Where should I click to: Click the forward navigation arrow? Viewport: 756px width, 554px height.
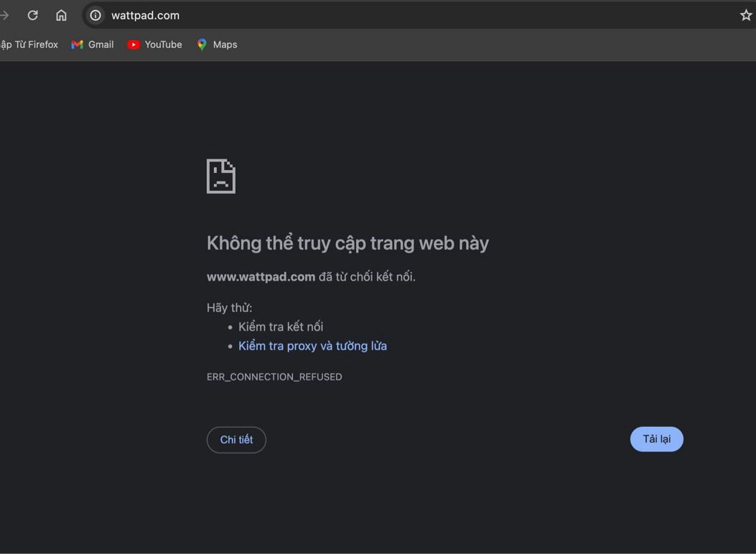pyautogui.click(x=4, y=15)
